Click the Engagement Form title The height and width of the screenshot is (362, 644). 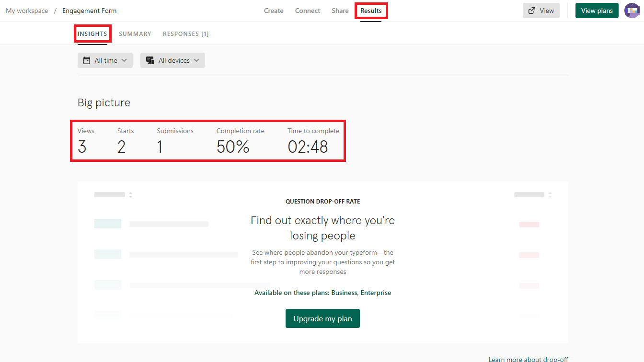point(89,11)
